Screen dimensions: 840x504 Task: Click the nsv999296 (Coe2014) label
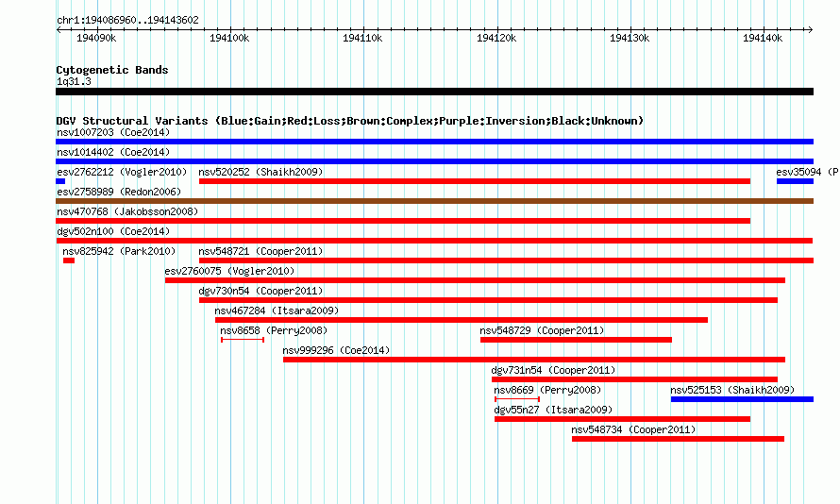(336, 350)
